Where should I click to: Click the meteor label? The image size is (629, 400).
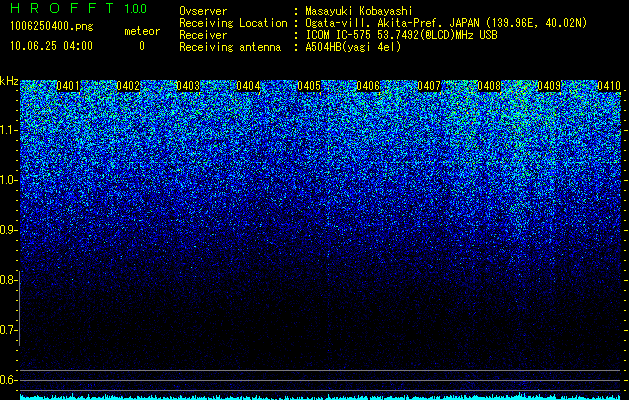pos(142,31)
